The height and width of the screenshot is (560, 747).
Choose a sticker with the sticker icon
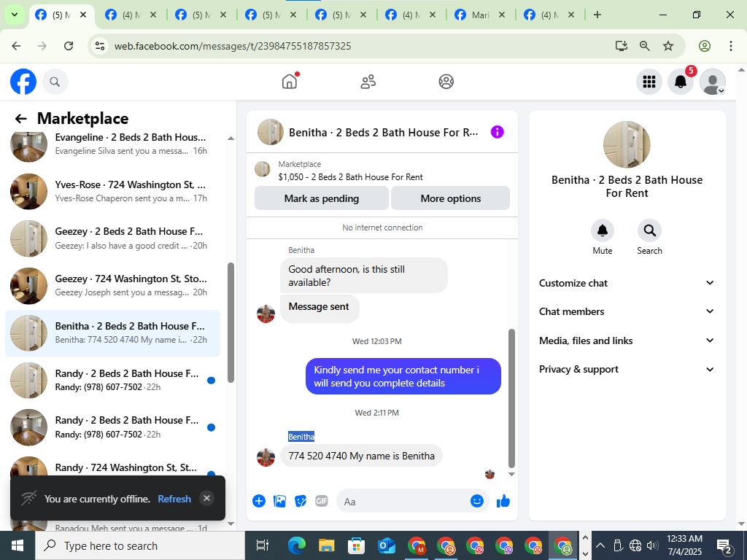pos(301,501)
